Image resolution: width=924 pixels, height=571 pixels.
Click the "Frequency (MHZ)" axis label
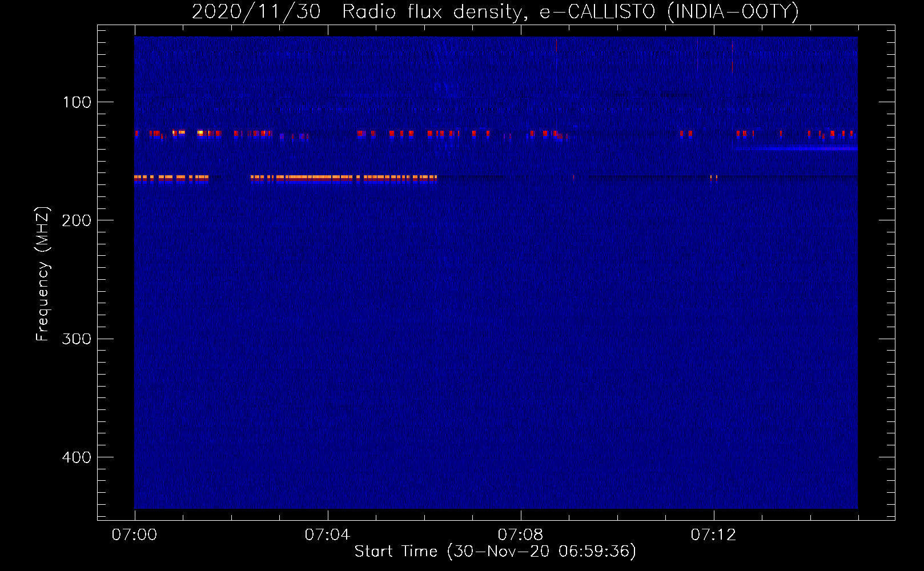point(42,274)
